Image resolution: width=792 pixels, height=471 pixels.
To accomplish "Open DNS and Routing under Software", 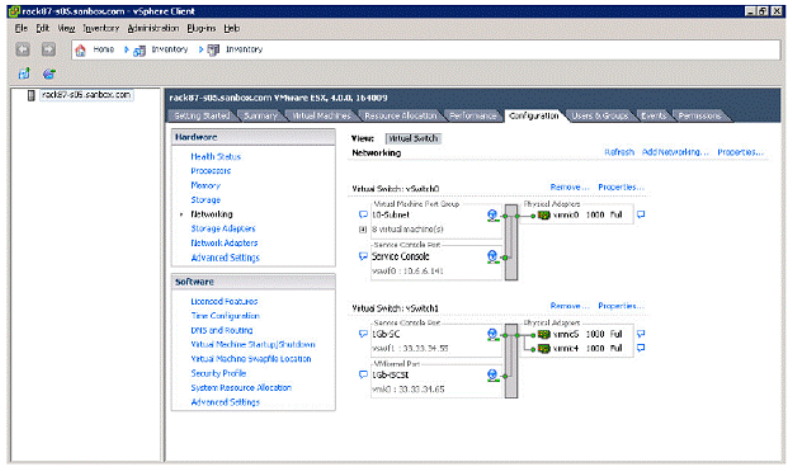I will tap(222, 330).
